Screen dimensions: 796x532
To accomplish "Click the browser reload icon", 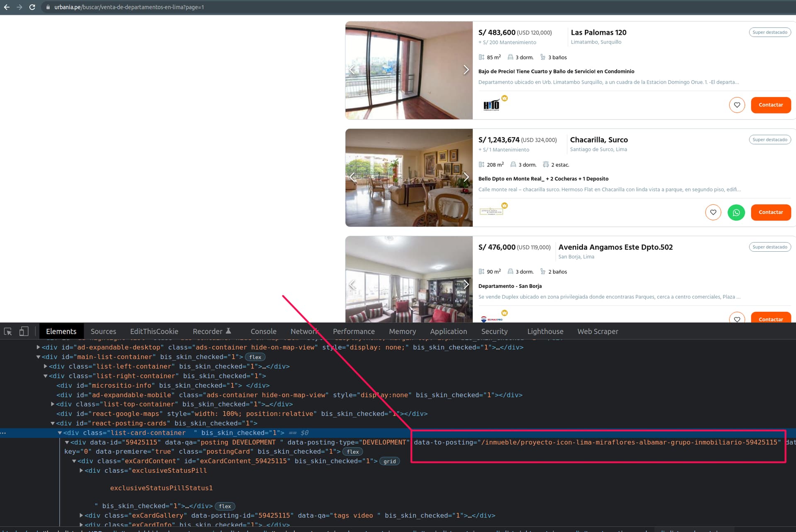I will [x=32, y=7].
